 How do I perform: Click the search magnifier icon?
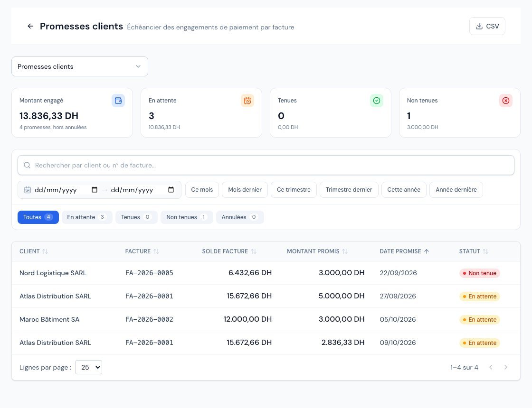pyautogui.click(x=27, y=165)
